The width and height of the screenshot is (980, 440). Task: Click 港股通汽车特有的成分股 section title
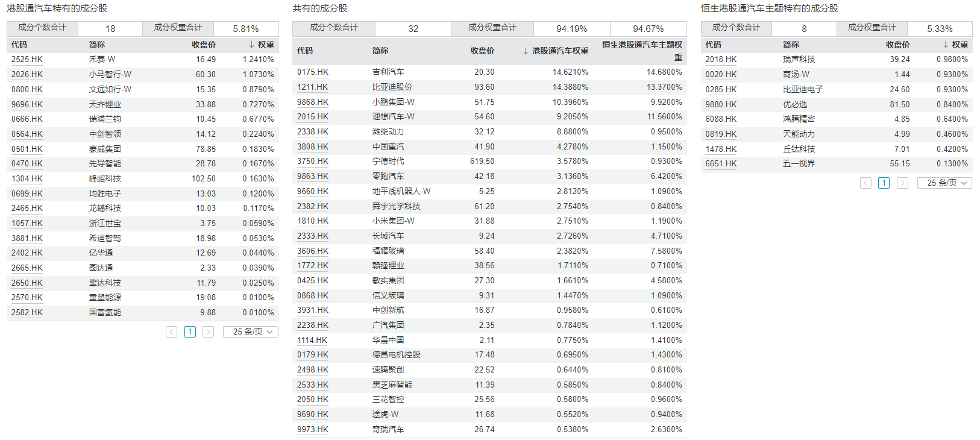tap(57, 8)
